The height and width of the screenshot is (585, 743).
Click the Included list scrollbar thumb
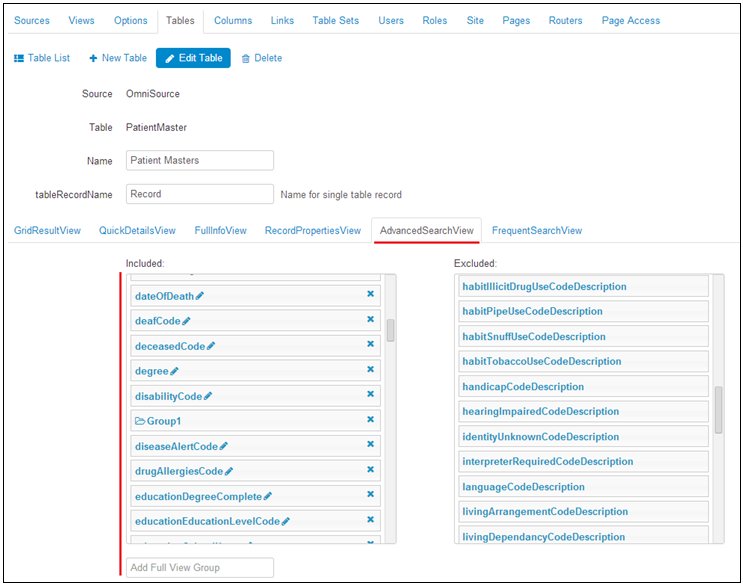(390, 330)
